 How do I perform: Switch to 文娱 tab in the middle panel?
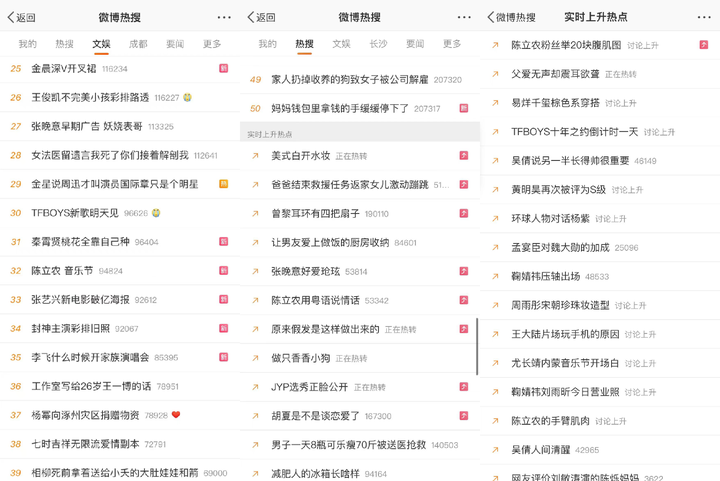tap(341, 44)
